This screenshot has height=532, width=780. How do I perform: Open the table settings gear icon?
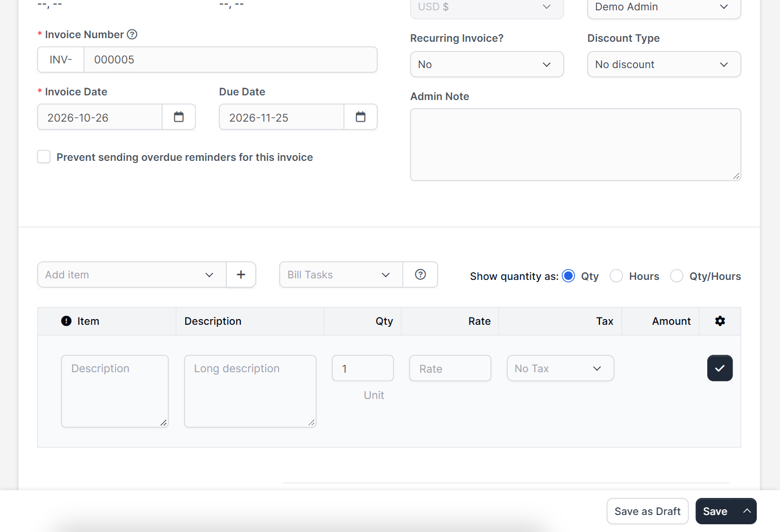720,321
